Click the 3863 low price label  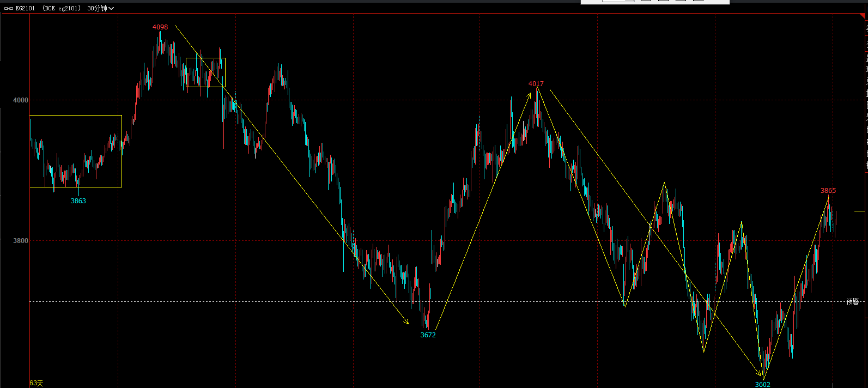78,201
